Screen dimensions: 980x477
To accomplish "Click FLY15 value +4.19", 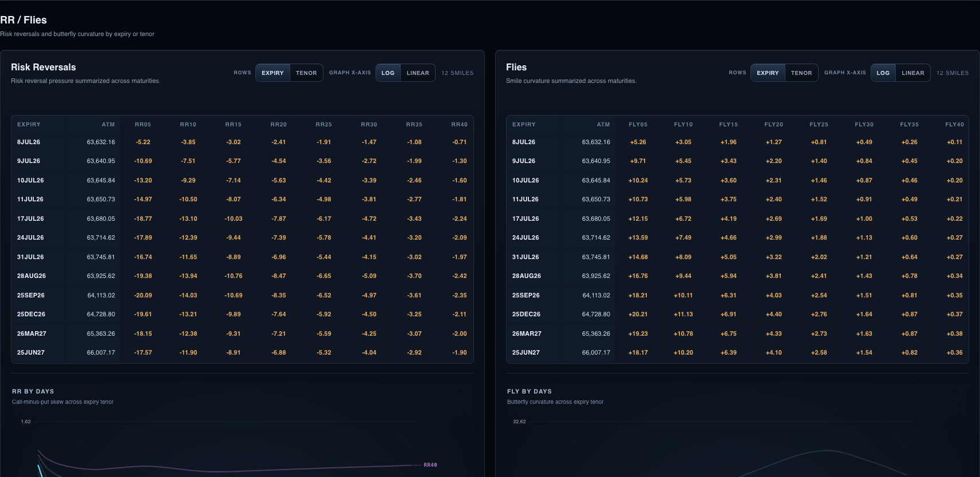I will [729, 218].
